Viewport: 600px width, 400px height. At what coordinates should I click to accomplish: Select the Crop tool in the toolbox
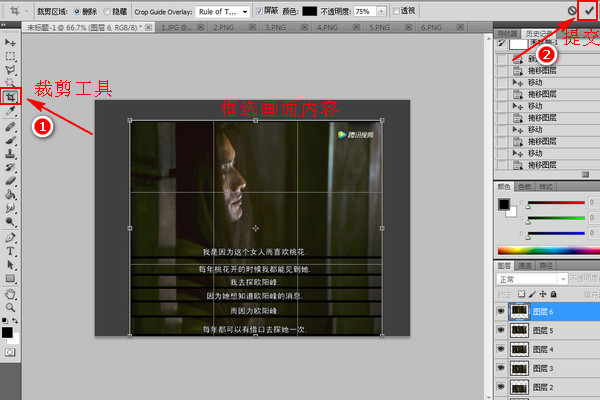point(10,97)
